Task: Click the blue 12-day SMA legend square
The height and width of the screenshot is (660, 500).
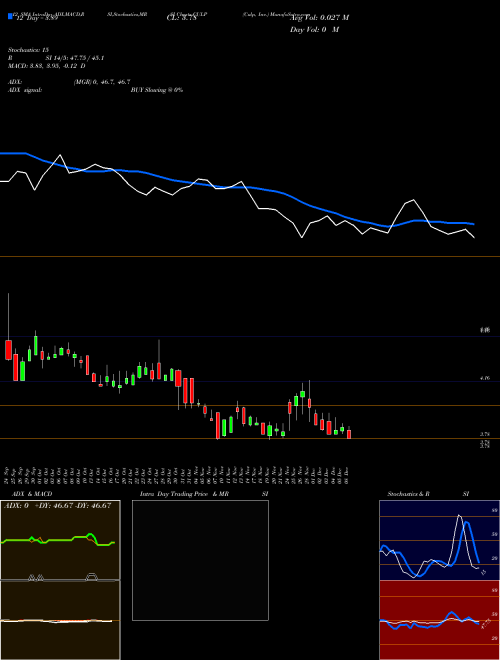Action: pyautogui.click(x=10, y=16)
